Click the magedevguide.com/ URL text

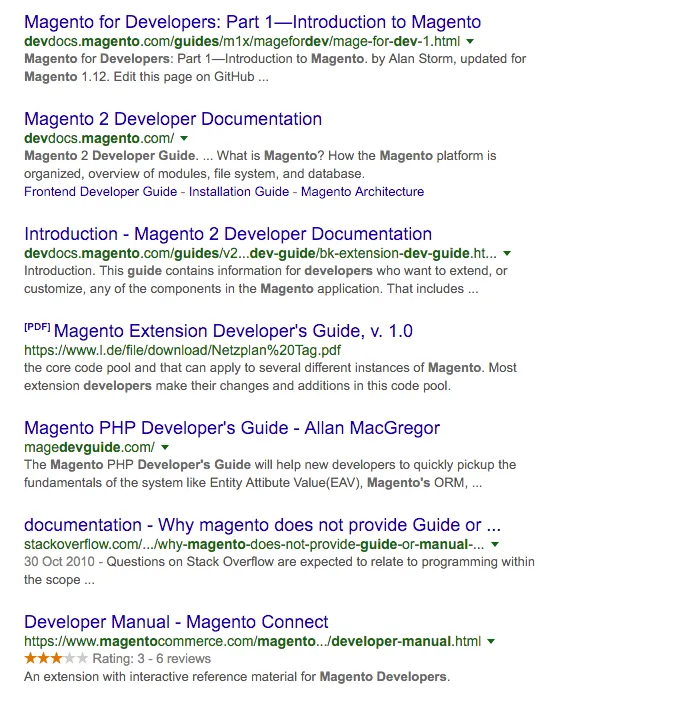pos(89,447)
